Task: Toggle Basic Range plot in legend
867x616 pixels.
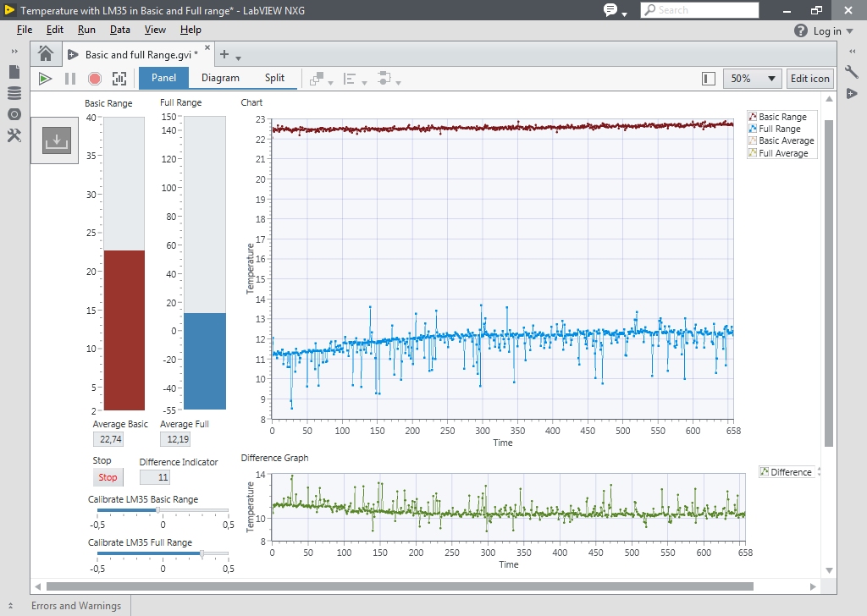Action: pyautogui.click(x=777, y=117)
